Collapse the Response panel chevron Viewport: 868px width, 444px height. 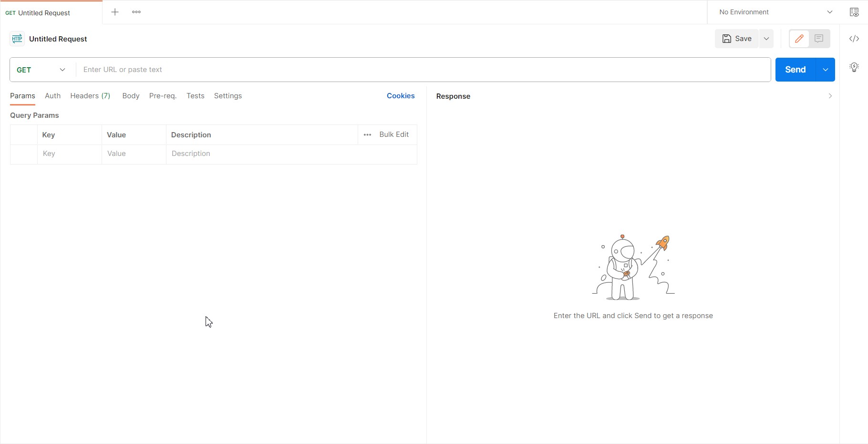[830, 96]
